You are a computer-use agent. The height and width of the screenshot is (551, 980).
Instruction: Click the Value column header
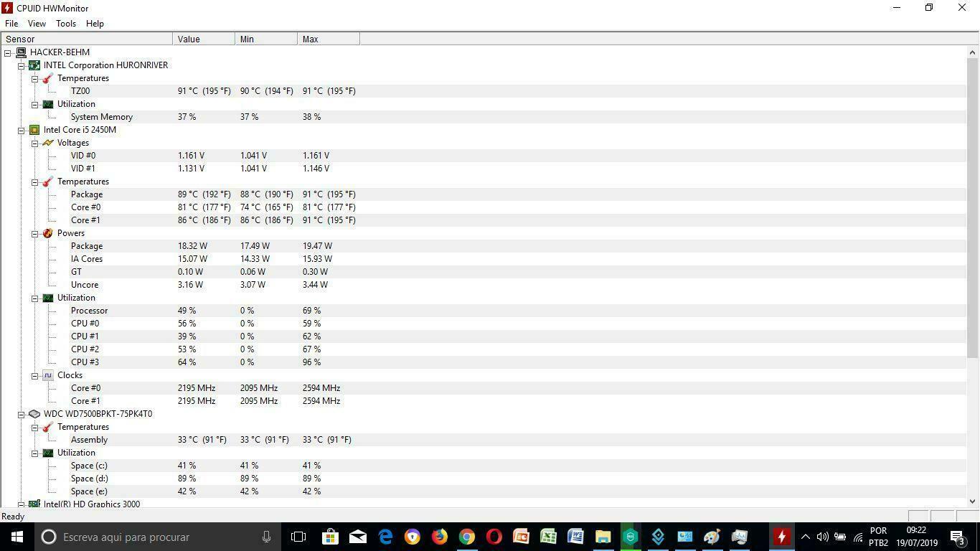pos(204,39)
